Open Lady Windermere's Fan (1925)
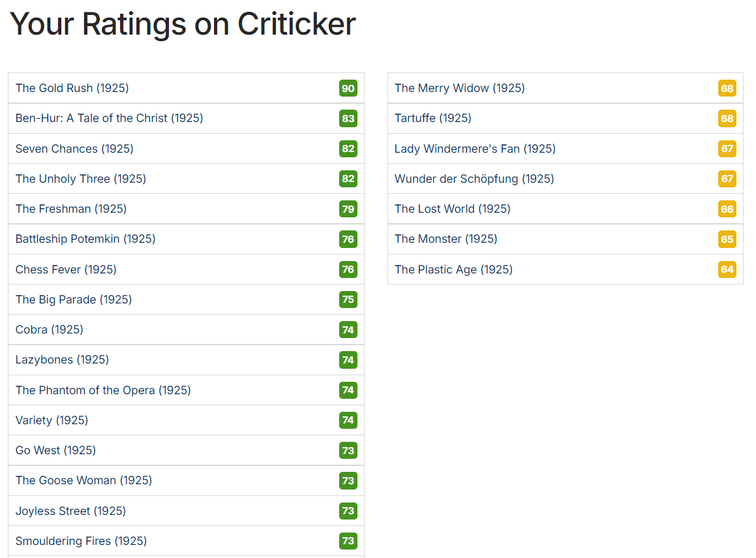Image resolution: width=756 pixels, height=558 pixels. point(475,149)
